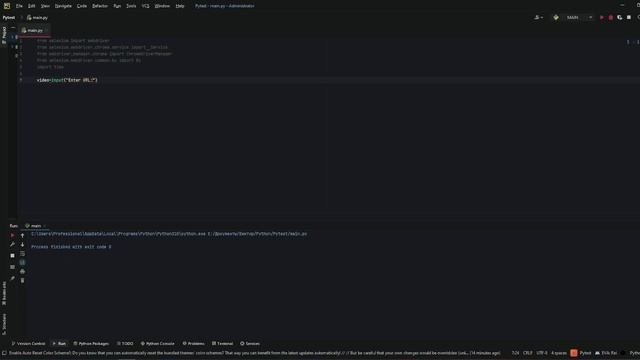Open Python Packages tool window

(91, 344)
